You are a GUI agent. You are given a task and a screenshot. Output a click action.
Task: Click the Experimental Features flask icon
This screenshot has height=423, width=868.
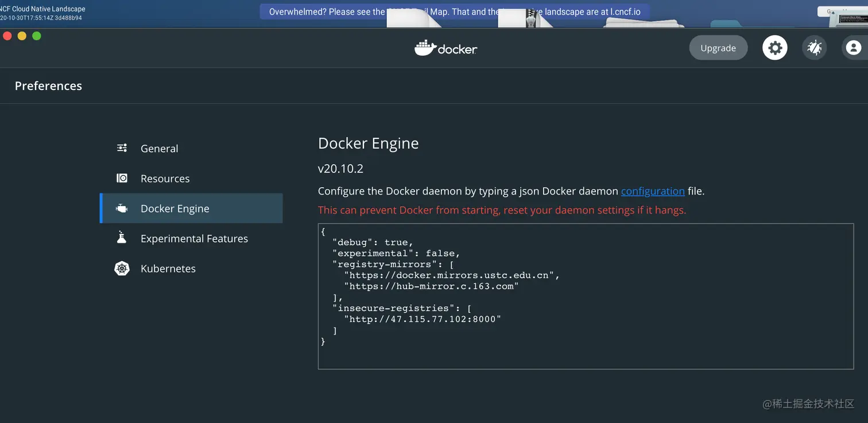point(122,238)
